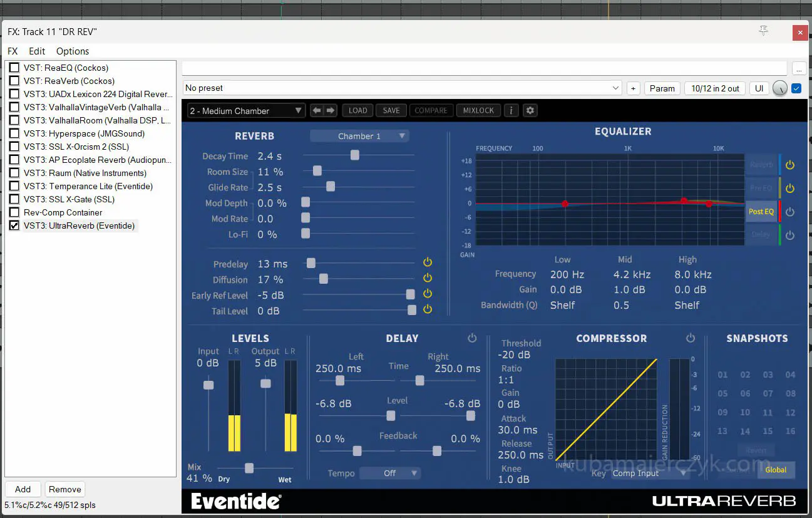Enable the ReaEQ (Cockos) checkbox
This screenshot has height=518, width=812.
tap(14, 68)
